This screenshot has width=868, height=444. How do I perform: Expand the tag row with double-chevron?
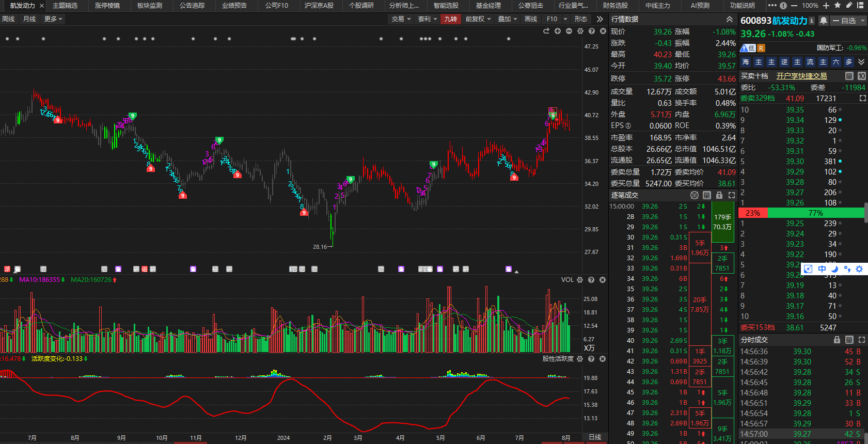[861, 62]
